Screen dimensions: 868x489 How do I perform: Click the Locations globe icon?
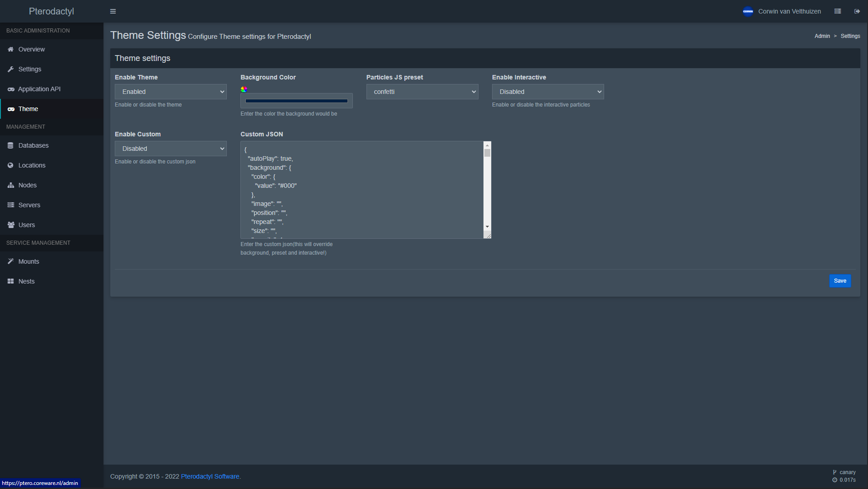(10, 165)
